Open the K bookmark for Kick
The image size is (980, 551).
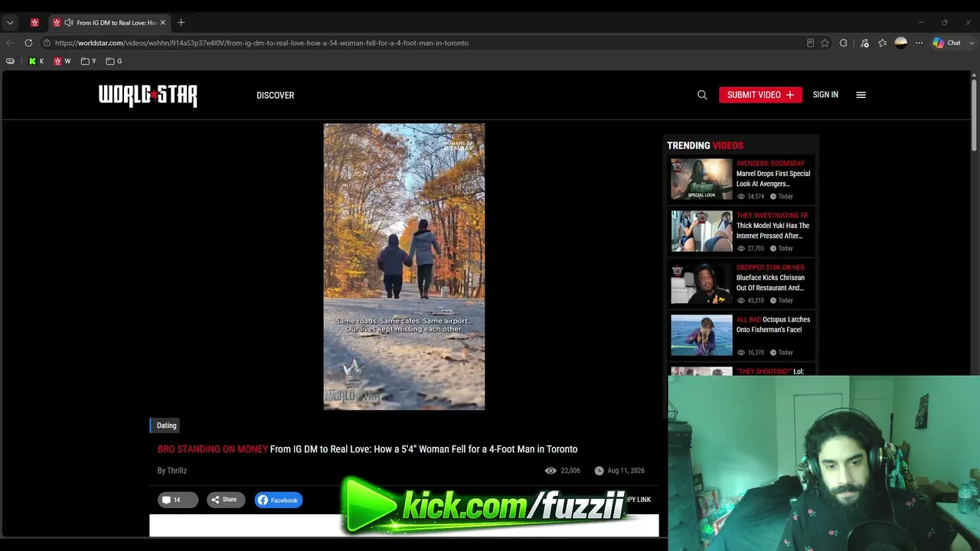[36, 61]
